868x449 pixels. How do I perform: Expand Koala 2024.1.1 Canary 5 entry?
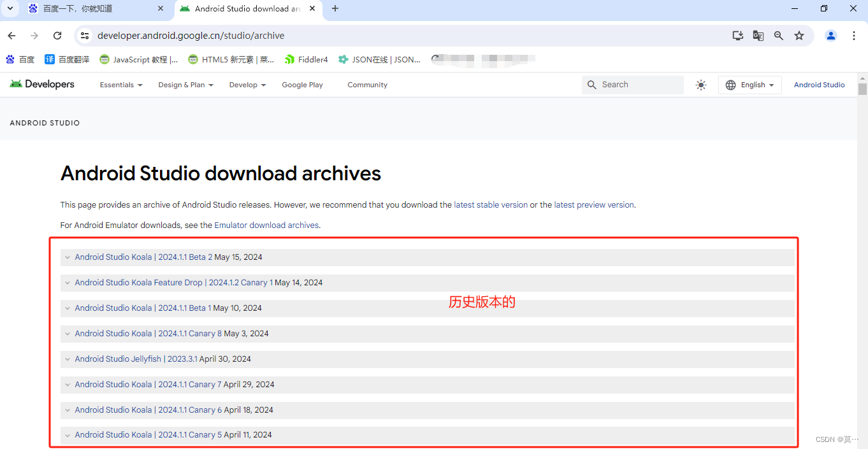(428, 435)
